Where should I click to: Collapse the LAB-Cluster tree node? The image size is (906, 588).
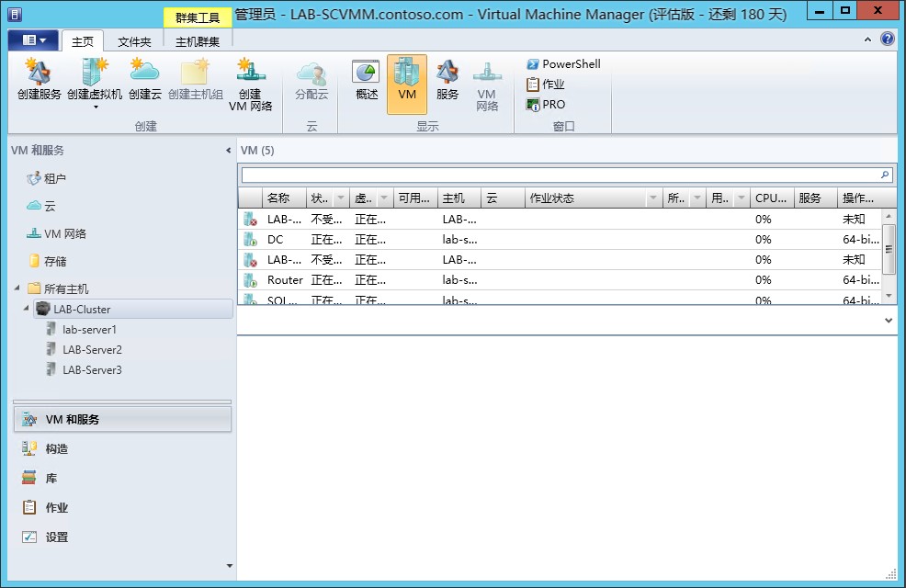26,309
